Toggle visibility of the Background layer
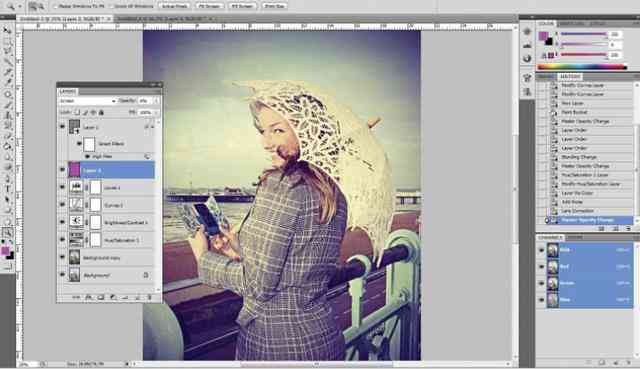 pyautogui.click(x=62, y=275)
